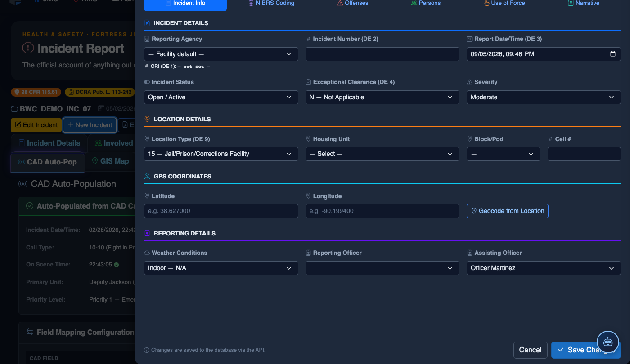630x364 pixels.
Task: Switch to the CAD Auto-Pop subtab
Action: (47, 162)
